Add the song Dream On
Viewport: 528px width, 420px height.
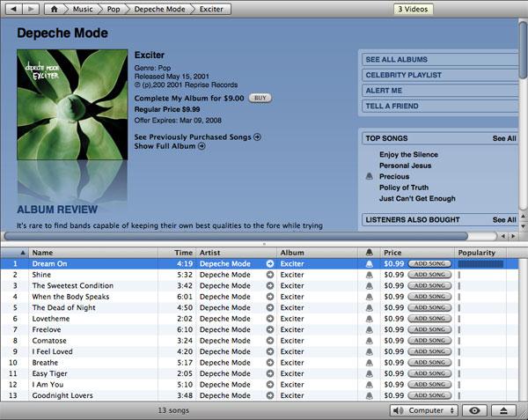click(x=429, y=264)
